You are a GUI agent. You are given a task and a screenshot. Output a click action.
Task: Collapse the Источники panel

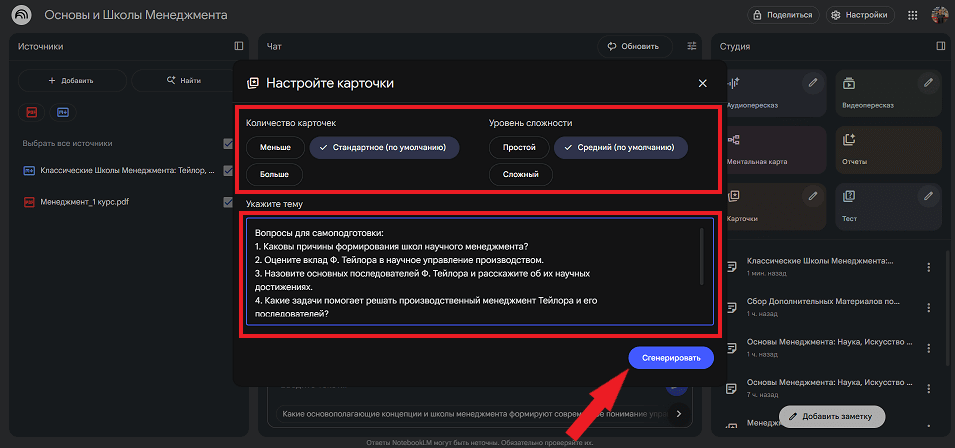(x=239, y=46)
